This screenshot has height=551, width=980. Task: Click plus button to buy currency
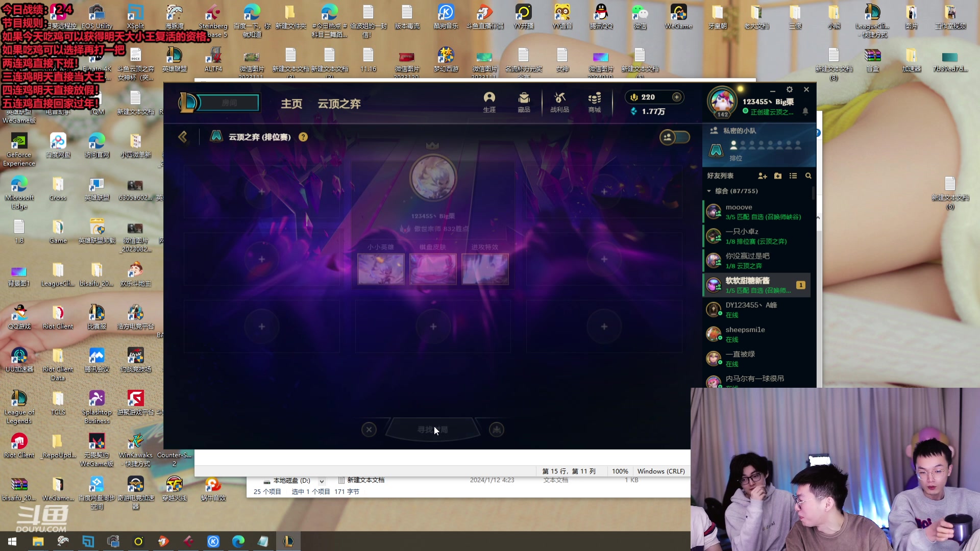pyautogui.click(x=676, y=97)
